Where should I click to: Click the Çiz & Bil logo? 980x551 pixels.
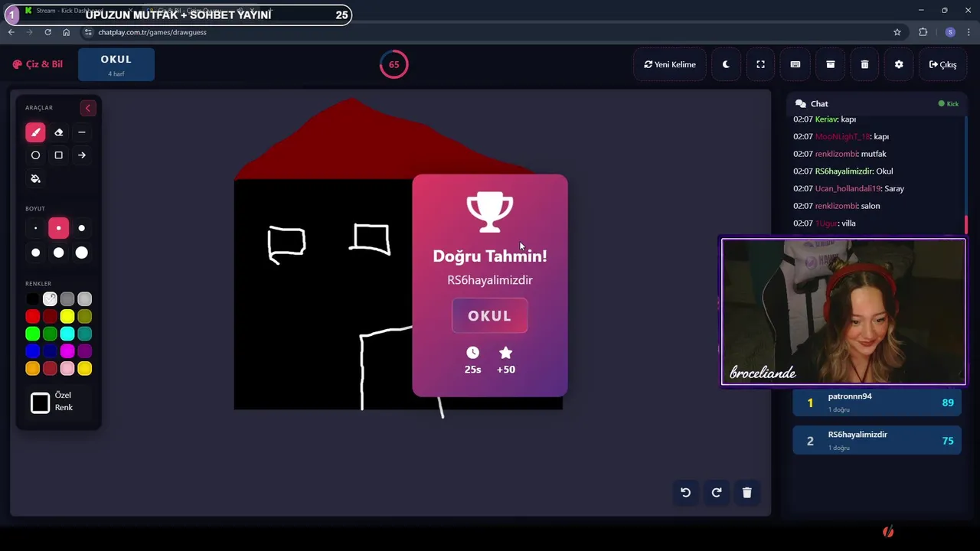coord(38,64)
